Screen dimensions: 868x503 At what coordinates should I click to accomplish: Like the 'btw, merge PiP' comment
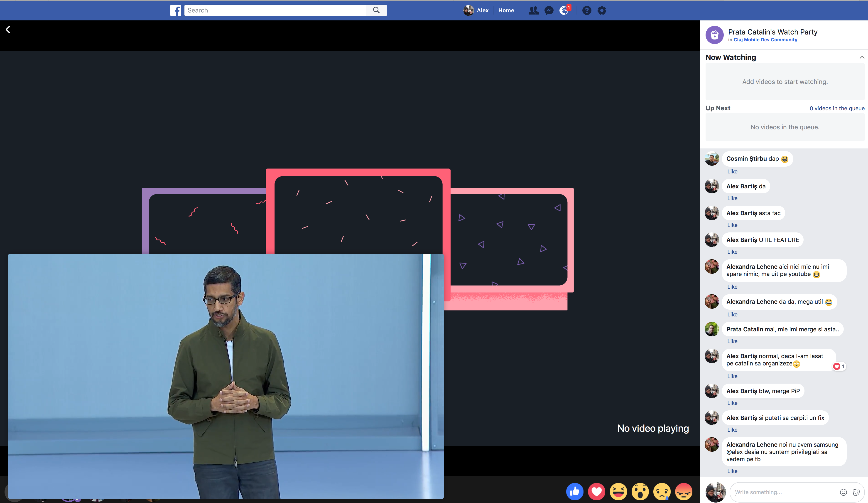click(732, 403)
